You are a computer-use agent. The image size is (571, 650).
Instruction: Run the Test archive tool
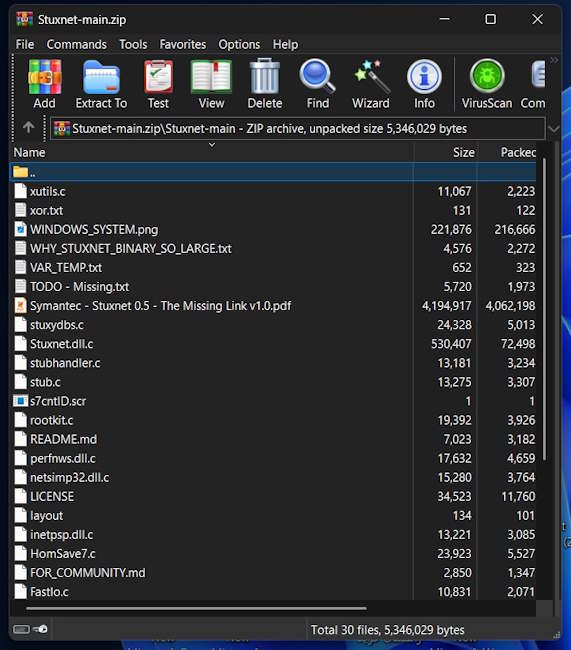[158, 77]
